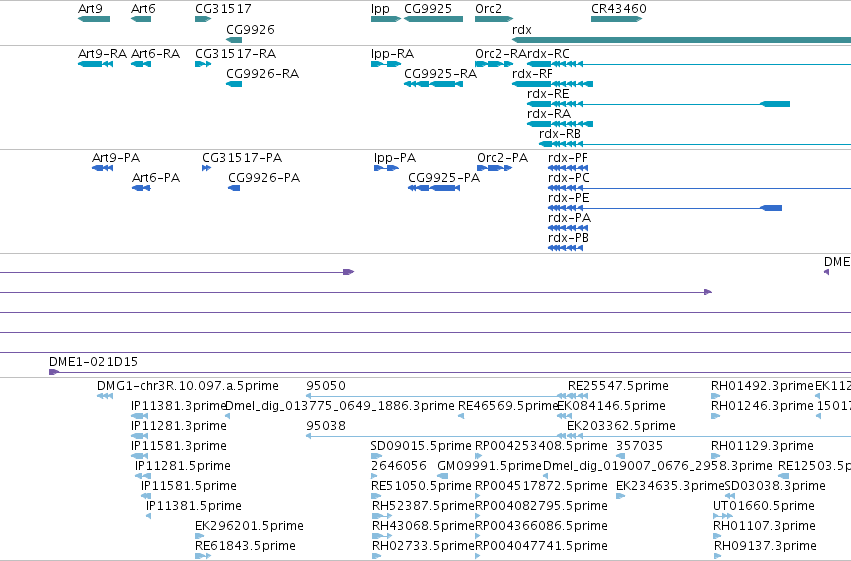The height and width of the screenshot is (561, 851).
Task: Select the lpp-PA protein glyph
Action: pos(386,168)
